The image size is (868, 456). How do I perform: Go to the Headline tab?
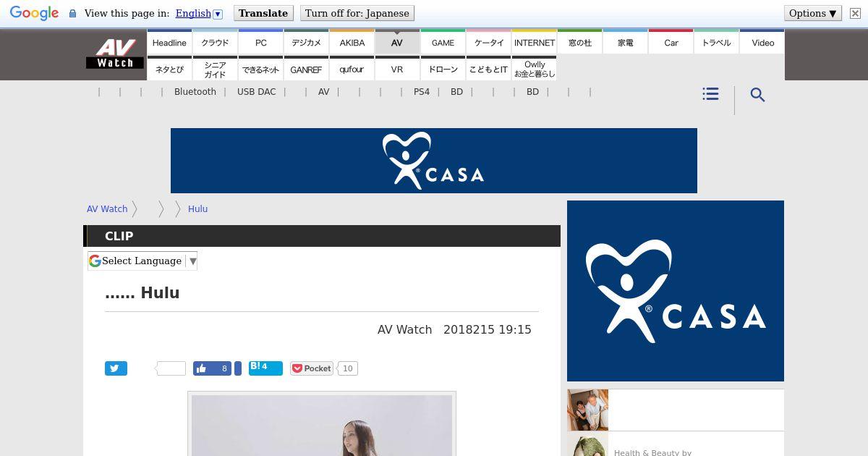coord(169,42)
